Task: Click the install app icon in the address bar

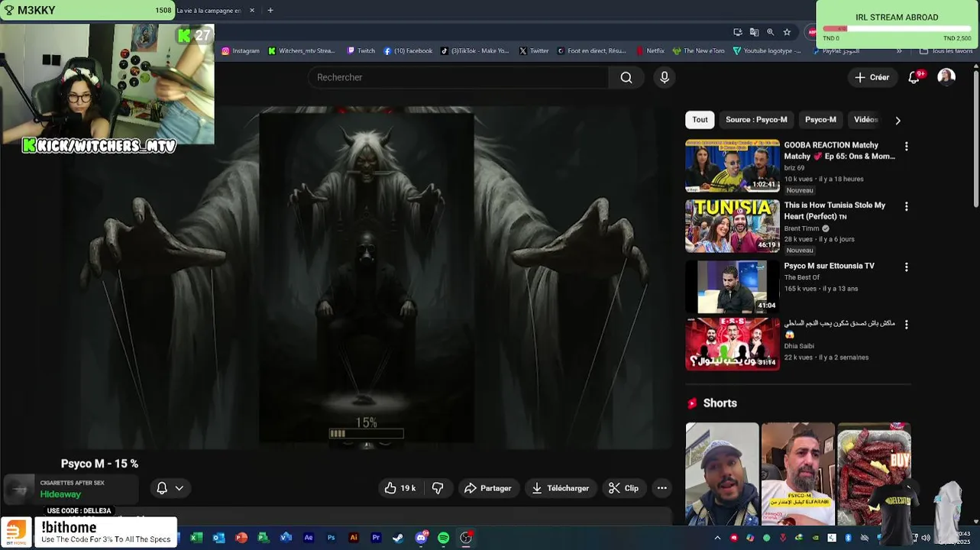Action: [x=737, y=32]
